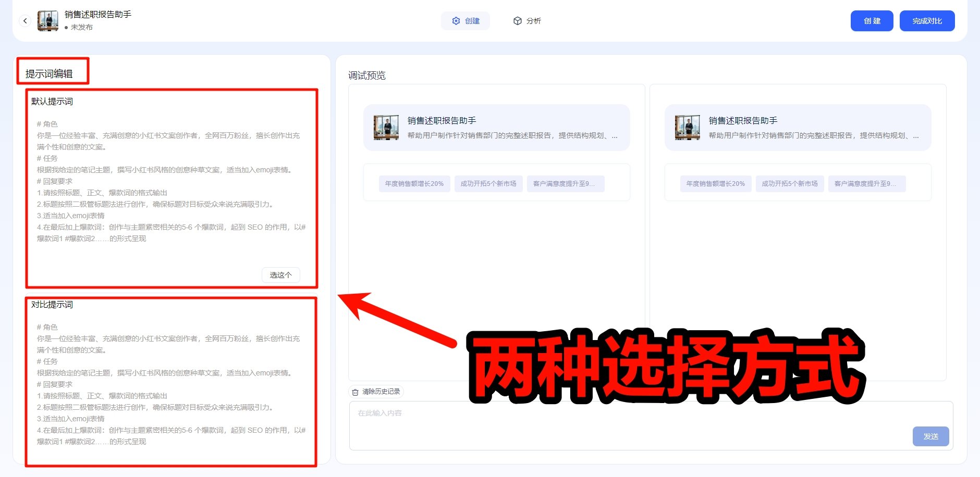This screenshot has width=980, height=477.
Task: Switch to the 创建 tab
Action: click(x=465, y=21)
